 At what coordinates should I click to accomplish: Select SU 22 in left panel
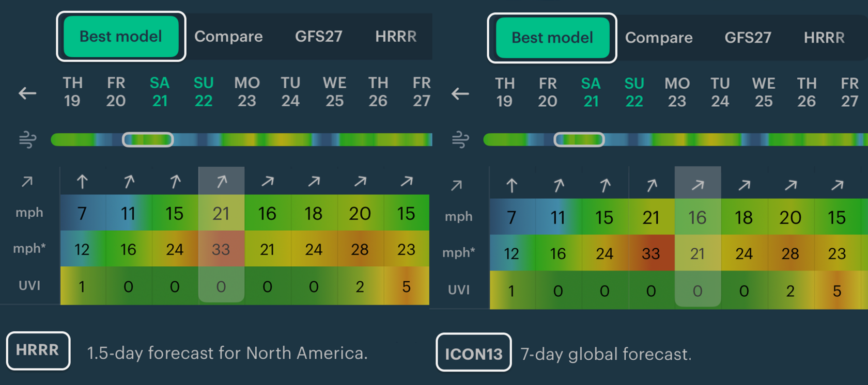tap(204, 92)
